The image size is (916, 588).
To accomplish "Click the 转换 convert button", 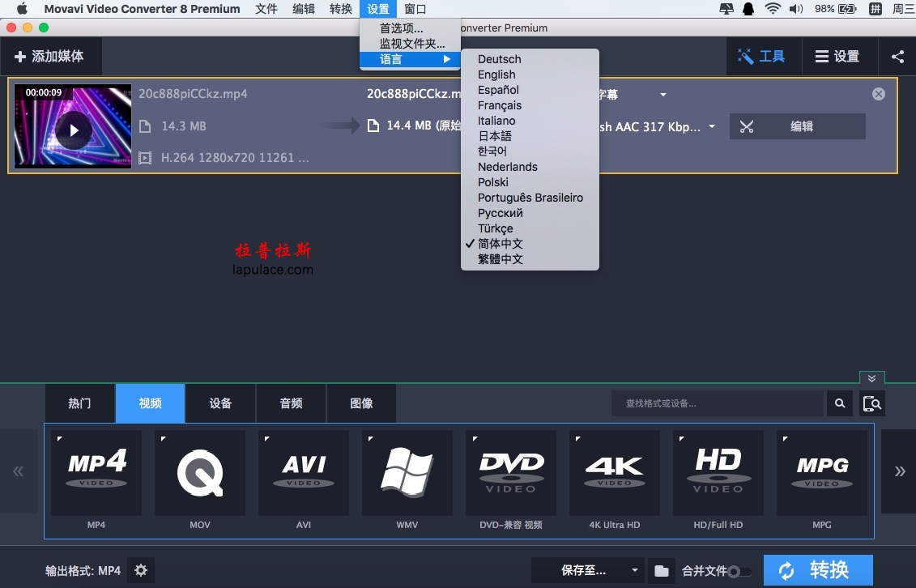I will [818, 570].
